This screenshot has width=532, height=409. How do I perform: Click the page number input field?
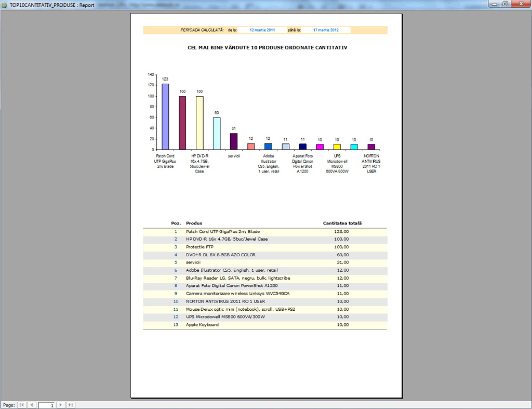click(46, 405)
